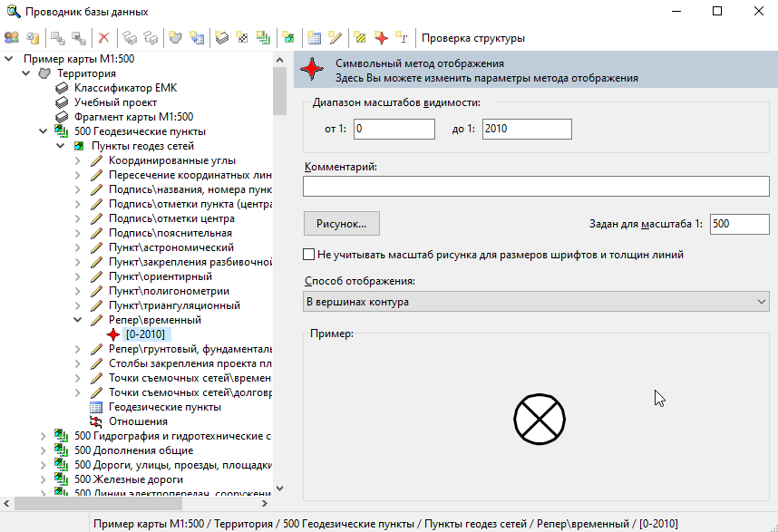This screenshot has height=532, width=778.
Task: Click the layer group icon beside 500 Железные дороги
Action: (62, 479)
